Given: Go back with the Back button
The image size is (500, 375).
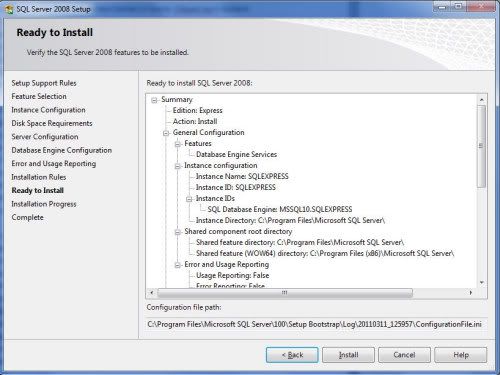Looking at the screenshot, I should click(292, 355).
